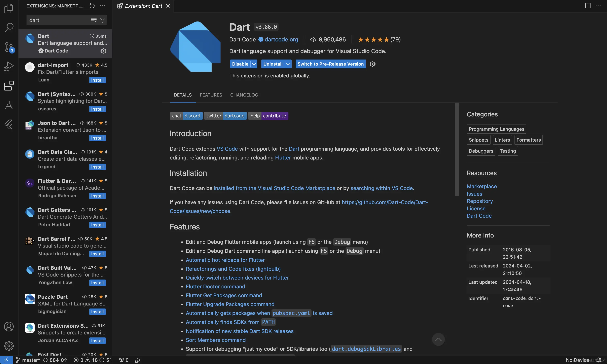Expand the Disable button dropdown arrow
607x364 pixels.
pos(254,64)
